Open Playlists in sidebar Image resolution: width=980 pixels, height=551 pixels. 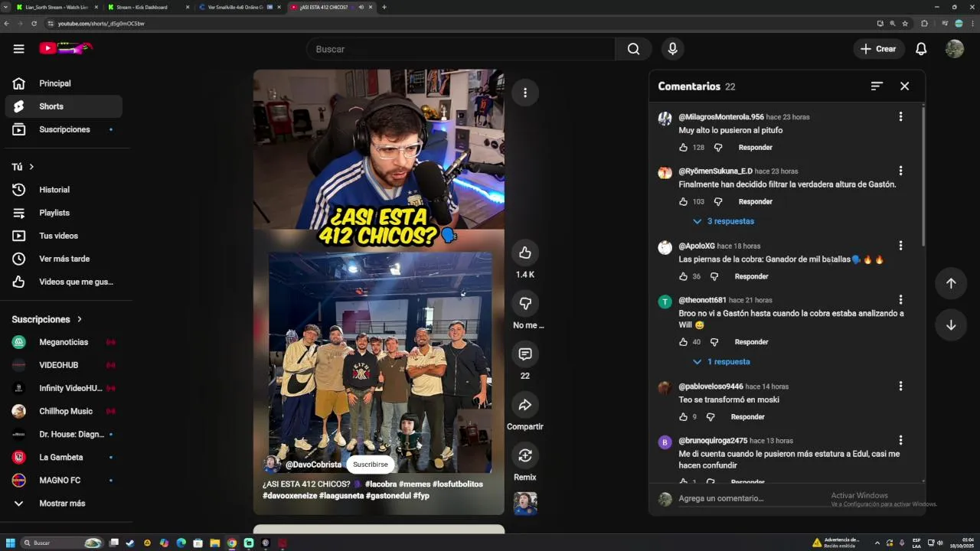pyautogui.click(x=63, y=213)
